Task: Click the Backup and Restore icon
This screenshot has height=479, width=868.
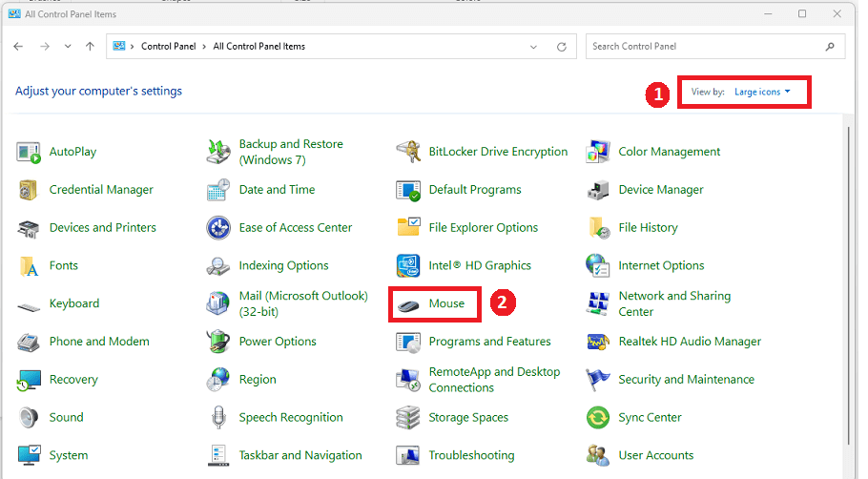Action: coord(218,153)
